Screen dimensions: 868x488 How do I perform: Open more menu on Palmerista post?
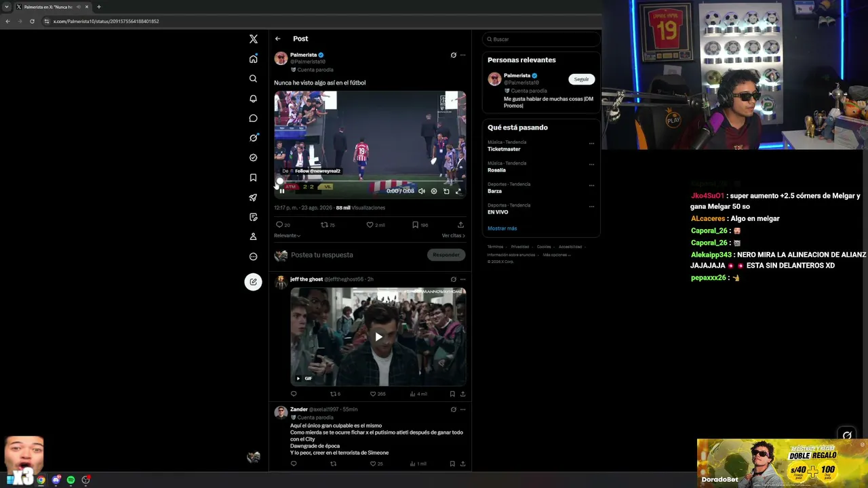(x=463, y=55)
